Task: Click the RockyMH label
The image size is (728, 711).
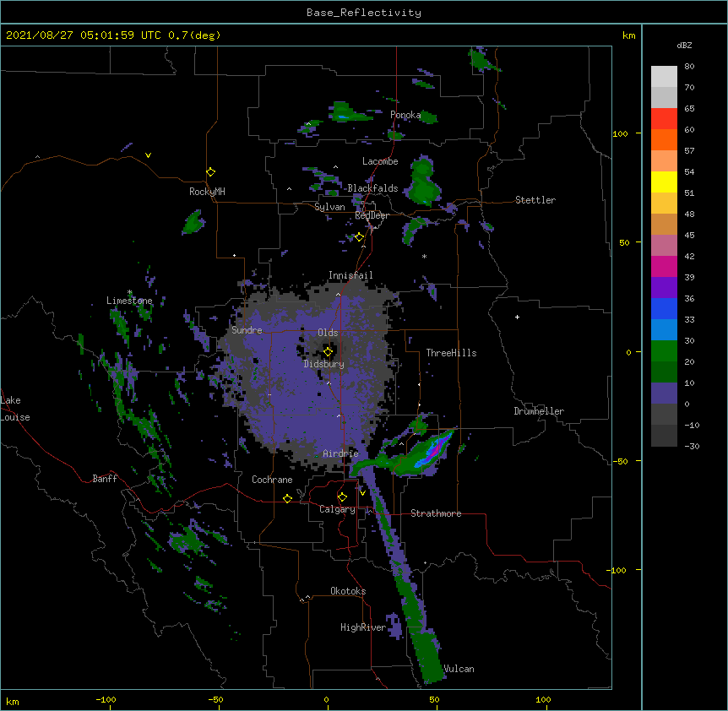Action: pos(207,192)
